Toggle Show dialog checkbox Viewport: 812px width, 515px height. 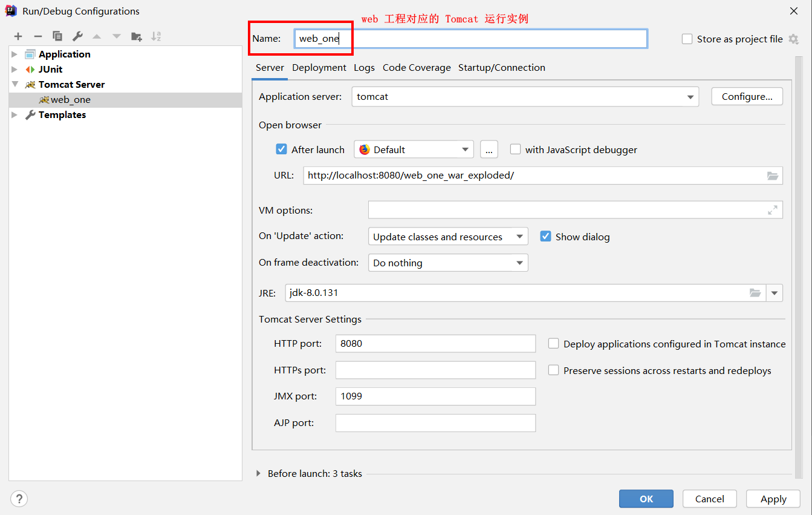(545, 236)
